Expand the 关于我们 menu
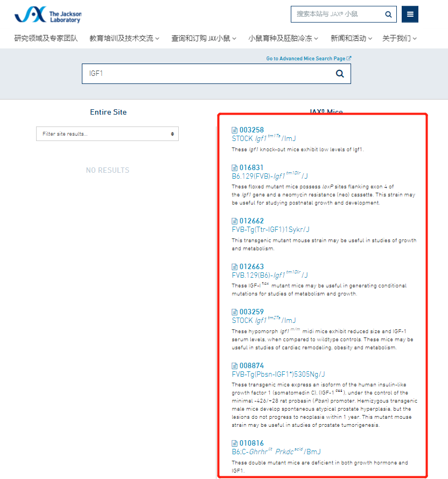Screen dimensions: 448x479 [x=400, y=39]
